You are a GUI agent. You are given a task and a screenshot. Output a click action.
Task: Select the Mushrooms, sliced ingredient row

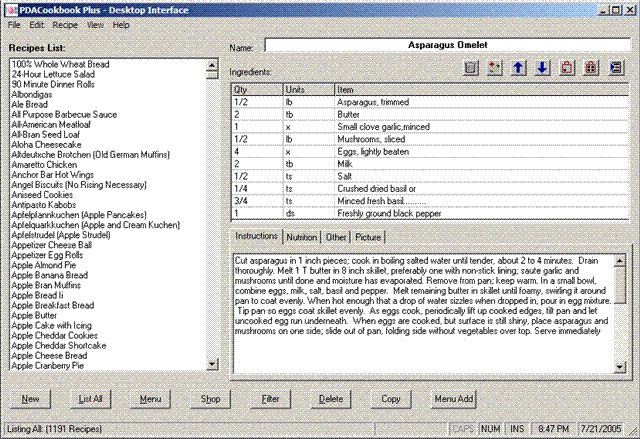(x=430, y=139)
